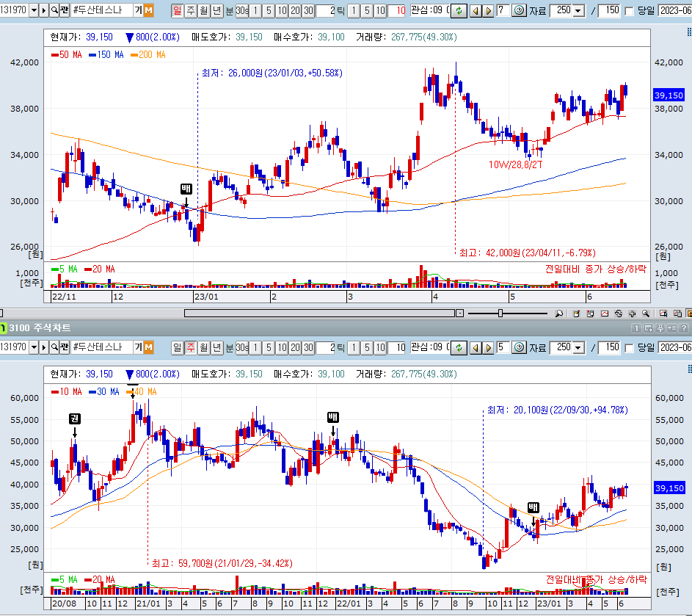Click the pin icon in 3100 title bar

pos(660,328)
